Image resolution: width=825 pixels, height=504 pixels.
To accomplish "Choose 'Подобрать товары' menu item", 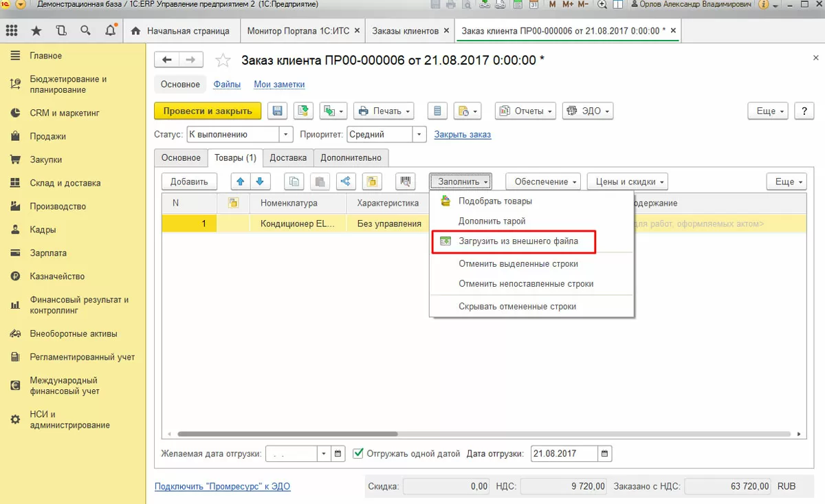I will pyautogui.click(x=531, y=201).
